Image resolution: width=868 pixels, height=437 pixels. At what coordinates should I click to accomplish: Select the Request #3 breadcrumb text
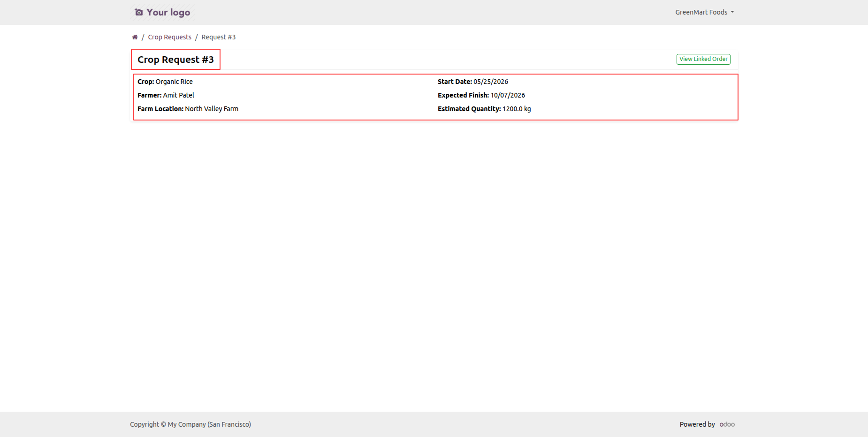tap(218, 37)
